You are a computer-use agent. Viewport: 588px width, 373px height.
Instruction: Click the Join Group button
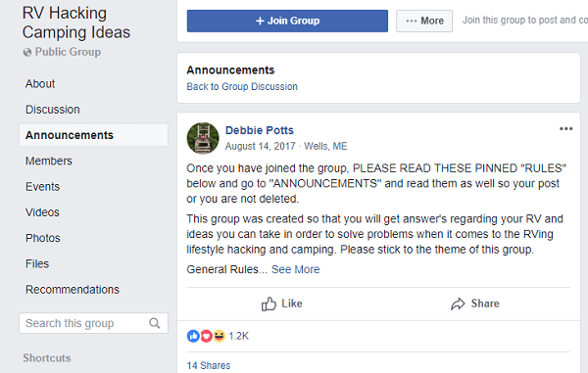point(287,21)
